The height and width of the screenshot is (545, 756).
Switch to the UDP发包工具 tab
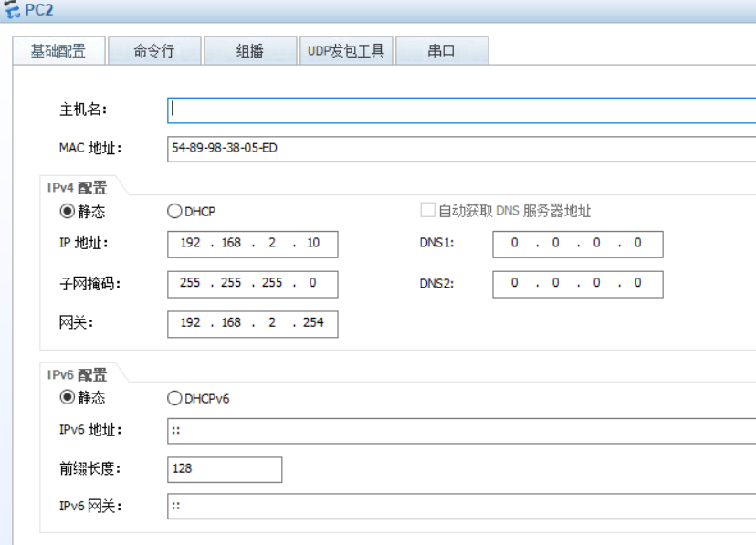pyautogui.click(x=346, y=50)
